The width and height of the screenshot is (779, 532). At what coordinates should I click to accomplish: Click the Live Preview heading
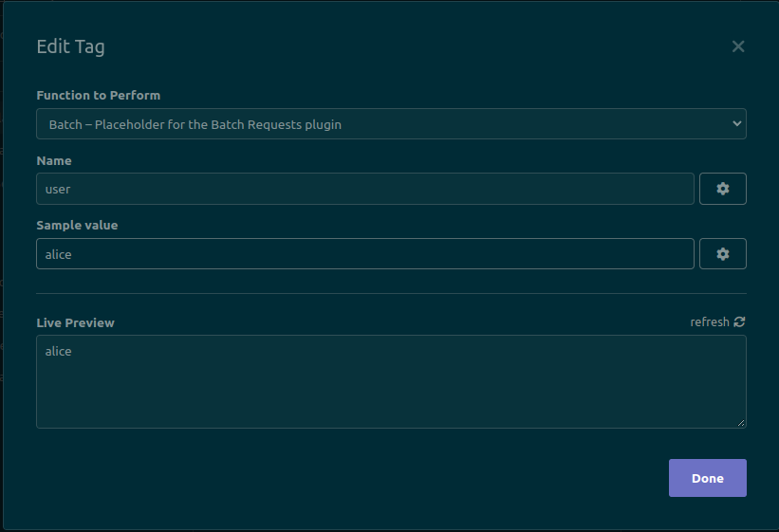coord(76,322)
